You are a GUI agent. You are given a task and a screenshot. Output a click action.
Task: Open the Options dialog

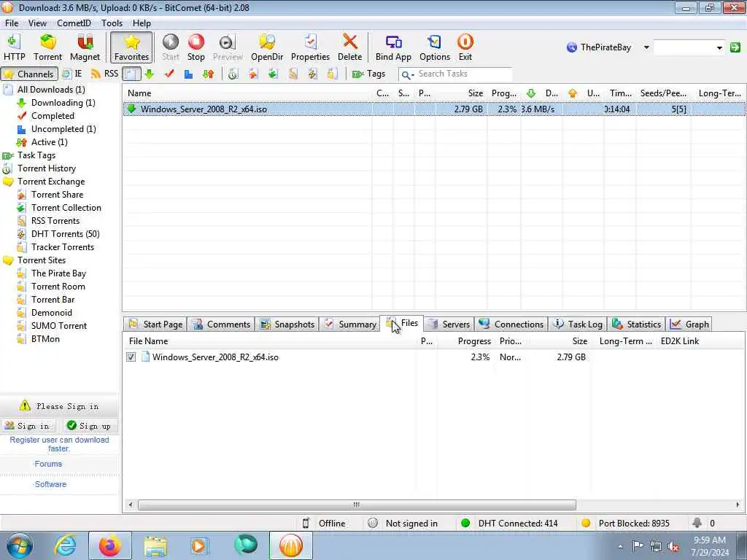[x=435, y=47]
